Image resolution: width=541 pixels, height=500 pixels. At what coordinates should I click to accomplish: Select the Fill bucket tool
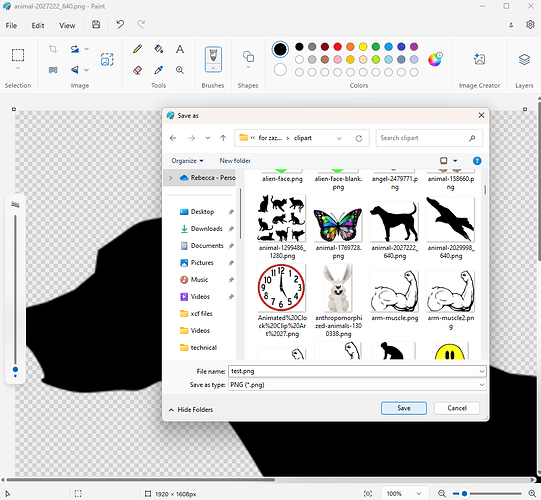coord(159,49)
